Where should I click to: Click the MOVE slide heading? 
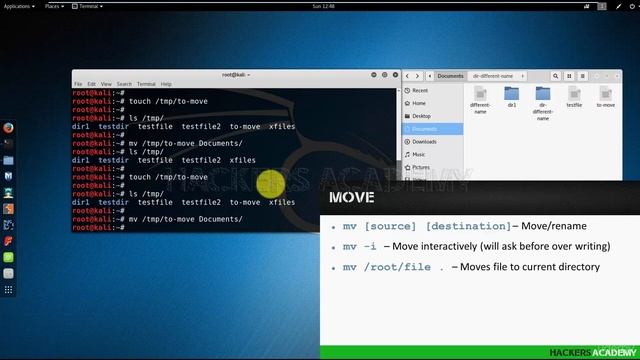(351, 198)
